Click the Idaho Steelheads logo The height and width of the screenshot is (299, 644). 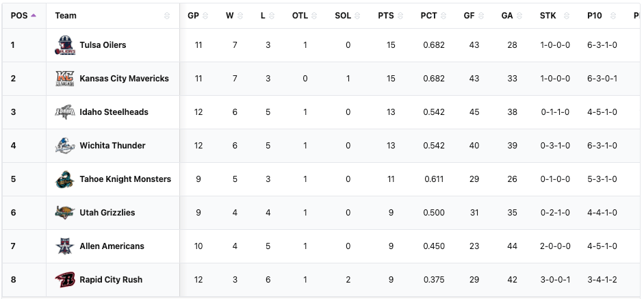pos(65,112)
